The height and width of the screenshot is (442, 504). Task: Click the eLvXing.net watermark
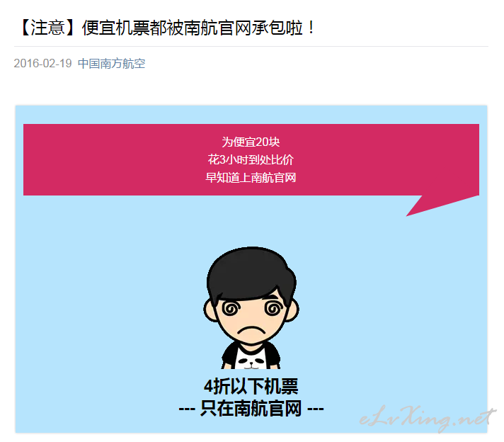tap(427, 418)
